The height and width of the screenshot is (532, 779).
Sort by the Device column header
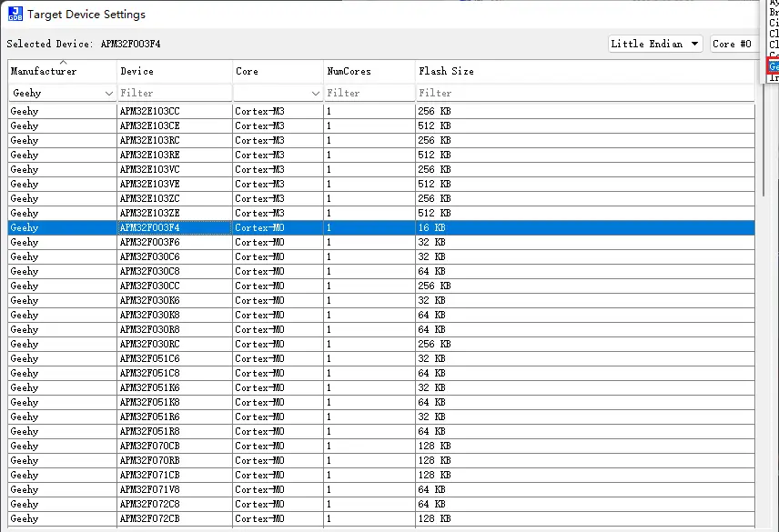pos(175,71)
